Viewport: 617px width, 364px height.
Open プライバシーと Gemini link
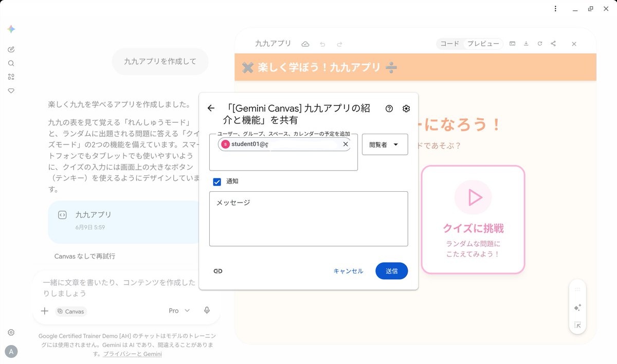tap(132, 354)
